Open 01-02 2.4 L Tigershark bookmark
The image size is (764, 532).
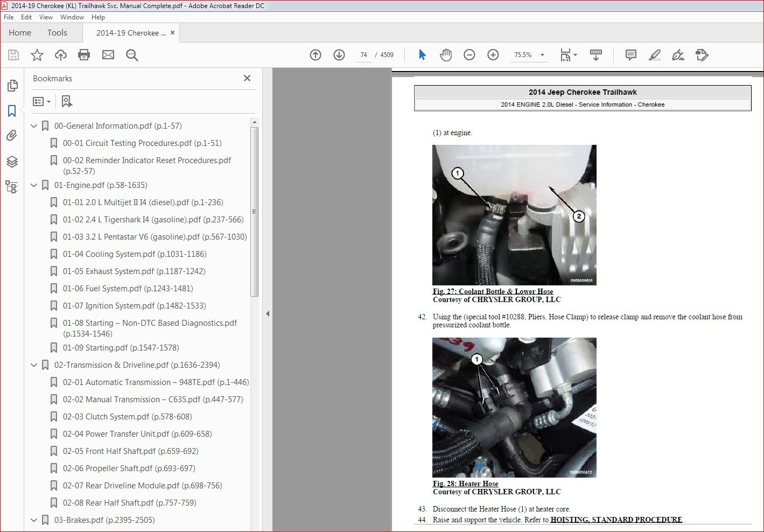pyautogui.click(x=153, y=220)
